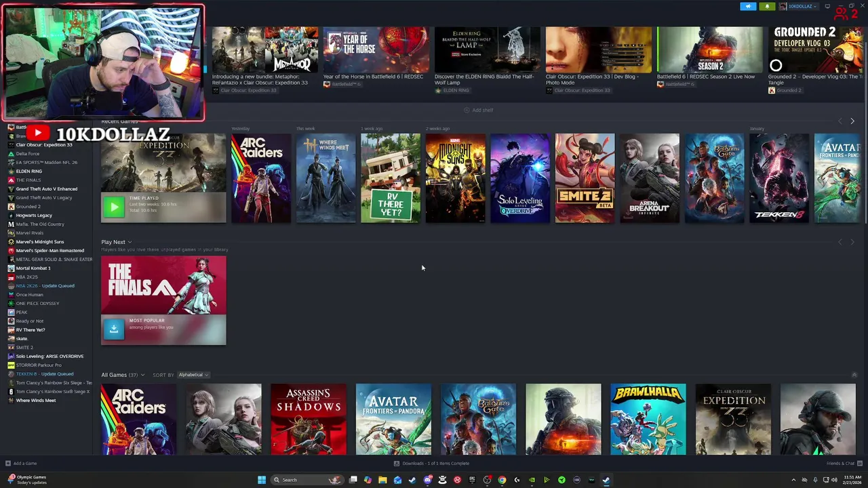Open Avatar Frontiers of Pandora in All Games
This screenshot has height=488, width=868.
393,420
